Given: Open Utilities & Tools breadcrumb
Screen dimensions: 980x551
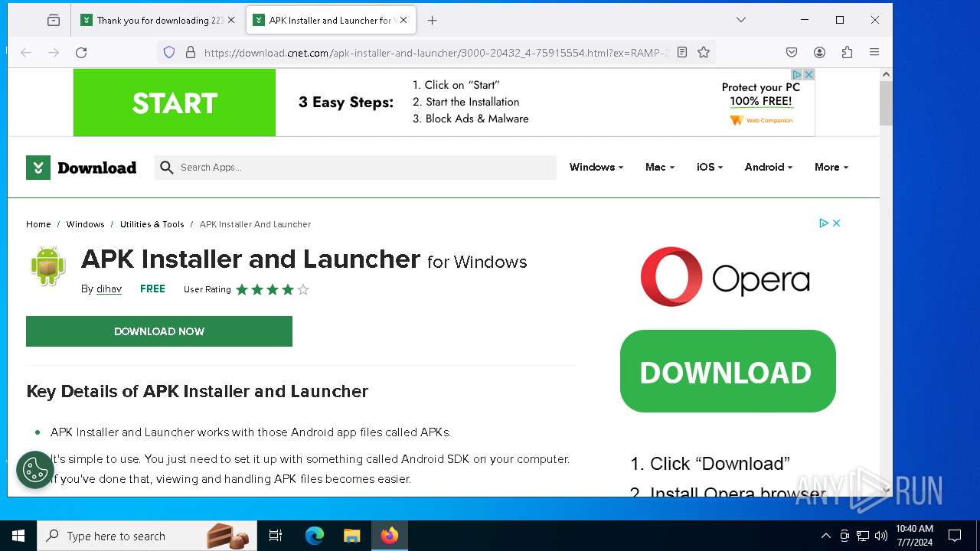Looking at the screenshot, I should 152,224.
